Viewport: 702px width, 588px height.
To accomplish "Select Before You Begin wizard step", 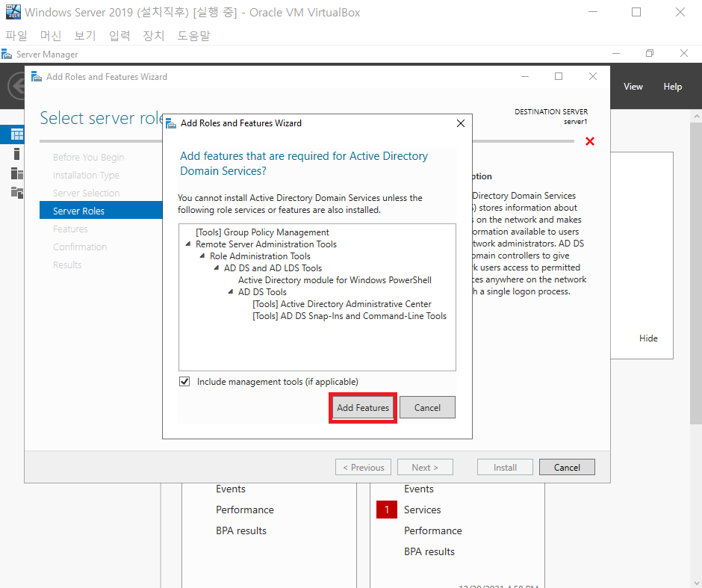I will (x=88, y=157).
